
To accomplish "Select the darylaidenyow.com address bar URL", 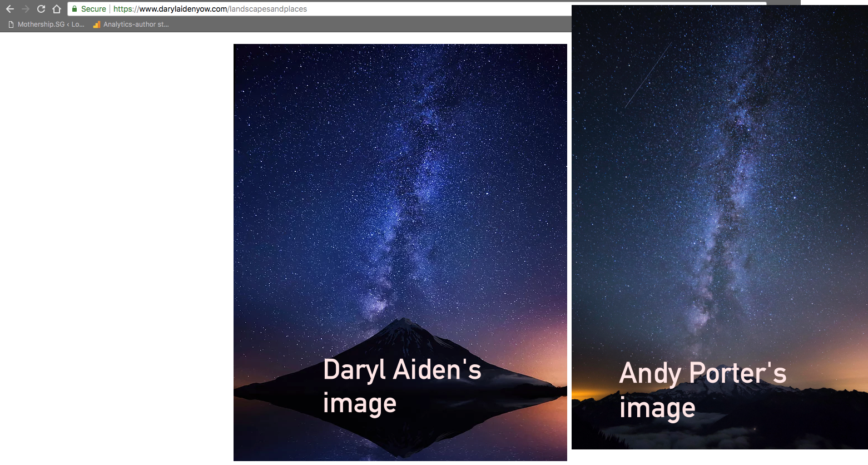I will [210, 9].
